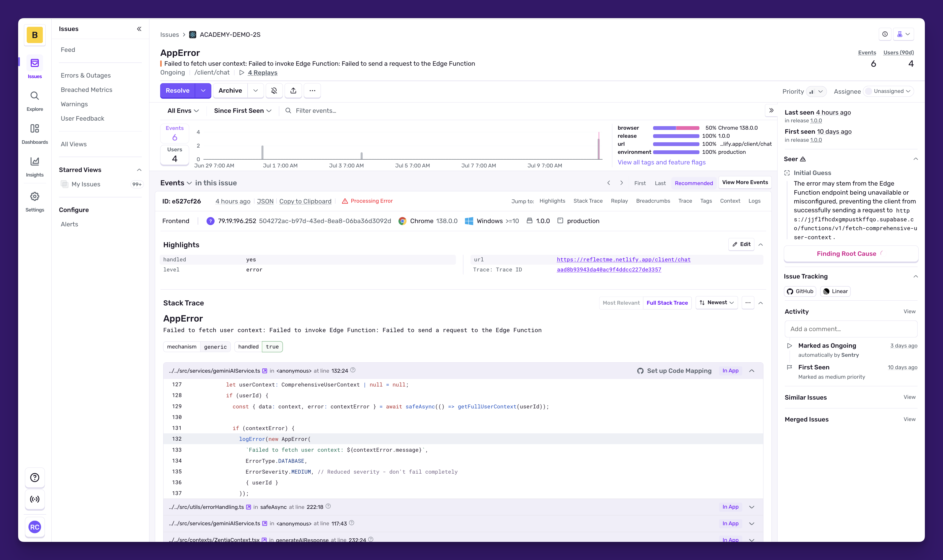Open the Explore search icon in sidebar
The height and width of the screenshot is (560, 943).
[35, 96]
